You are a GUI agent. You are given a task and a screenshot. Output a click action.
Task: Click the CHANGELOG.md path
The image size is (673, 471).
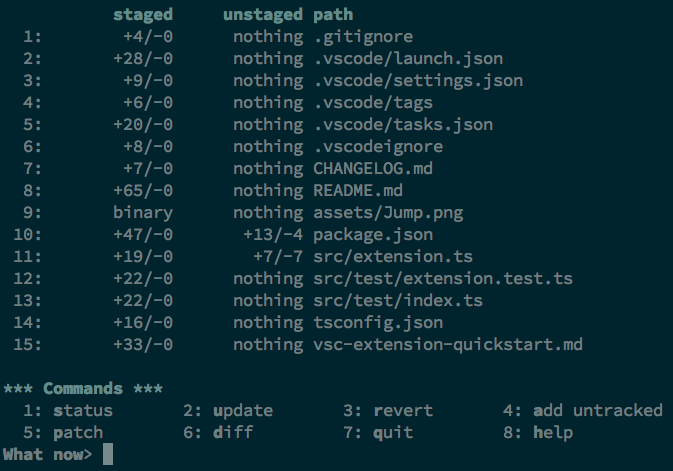tap(373, 169)
